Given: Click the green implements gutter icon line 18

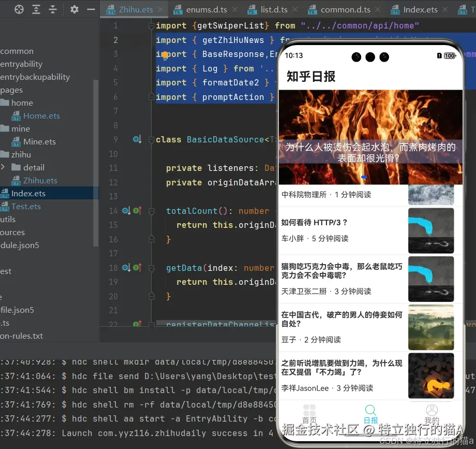Looking at the screenshot, I should point(137,268).
